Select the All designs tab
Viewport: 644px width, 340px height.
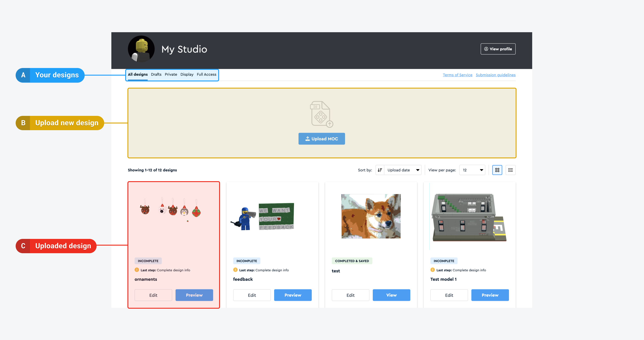click(138, 74)
